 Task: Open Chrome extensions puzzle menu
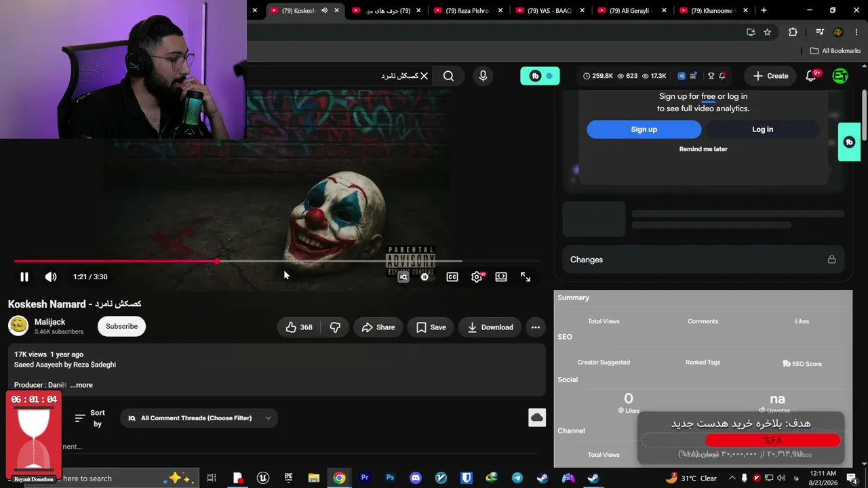click(x=793, y=32)
